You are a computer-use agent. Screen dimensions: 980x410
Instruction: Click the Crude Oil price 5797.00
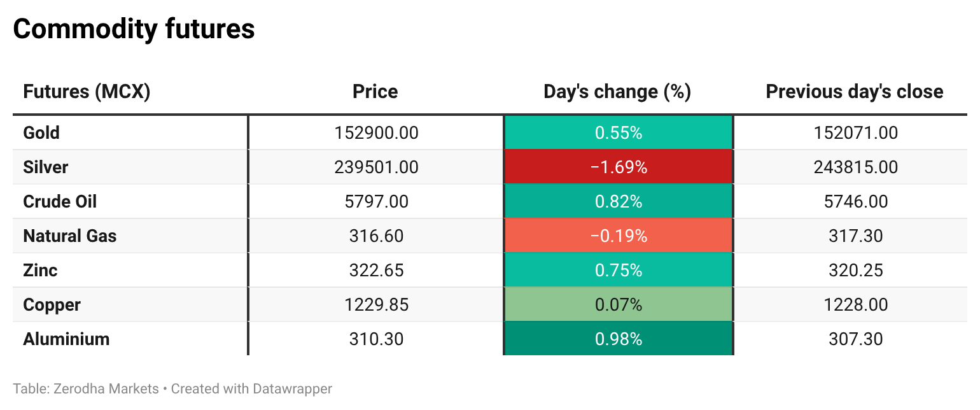point(376,202)
